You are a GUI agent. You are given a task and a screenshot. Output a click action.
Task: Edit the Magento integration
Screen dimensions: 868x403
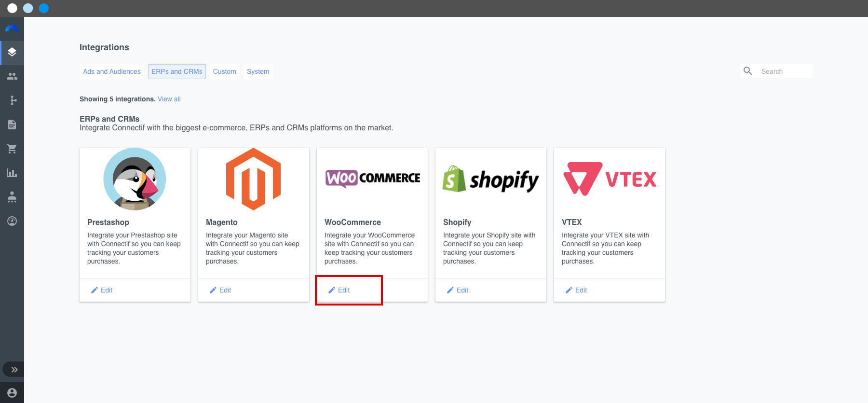[220, 290]
